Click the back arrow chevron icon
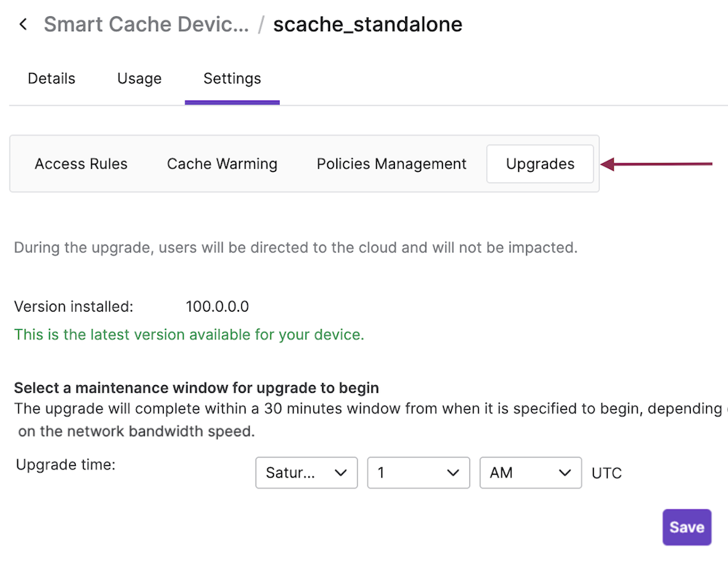 pos(23,23)
